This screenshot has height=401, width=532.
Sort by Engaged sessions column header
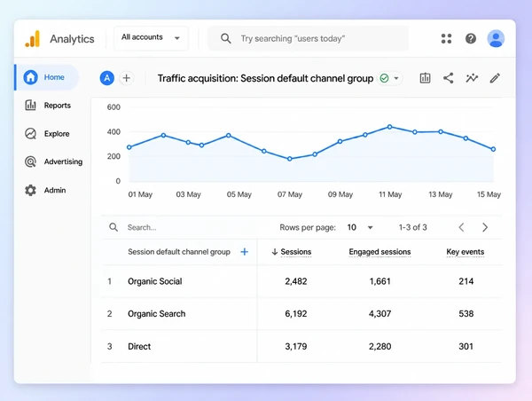point(379,252)
